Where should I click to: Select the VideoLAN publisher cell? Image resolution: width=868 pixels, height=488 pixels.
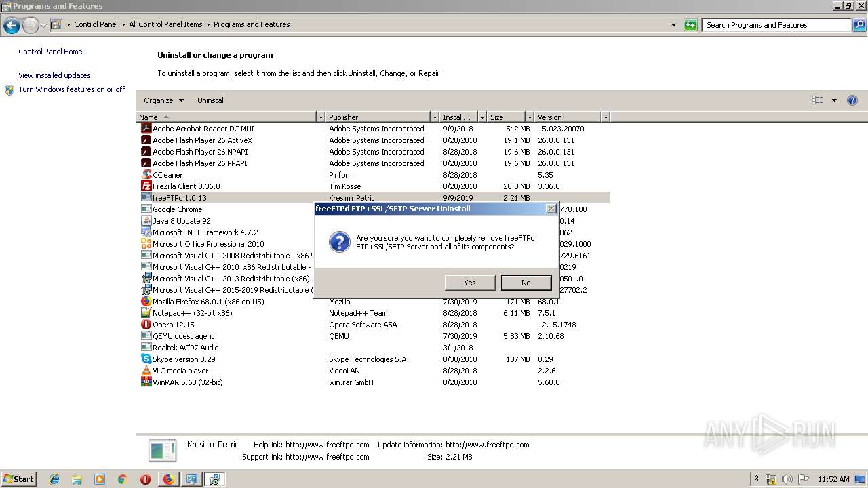click(x=345, y=371)
